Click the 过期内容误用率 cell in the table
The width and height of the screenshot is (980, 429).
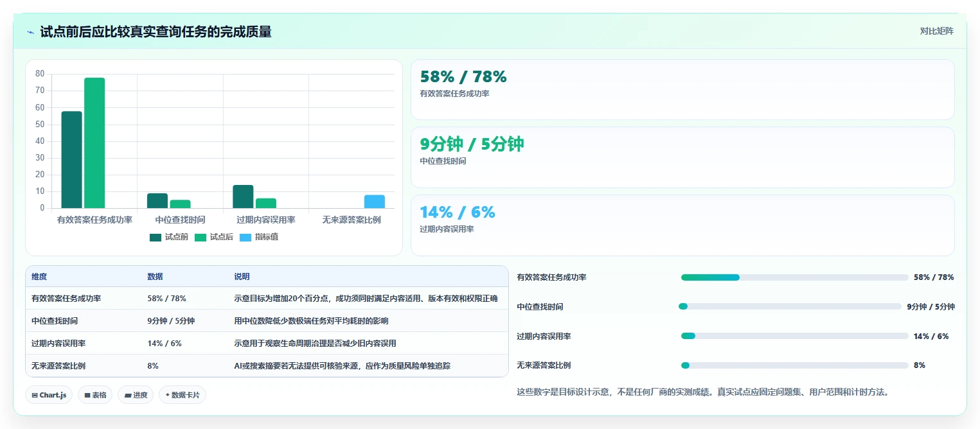coord(58,344)
